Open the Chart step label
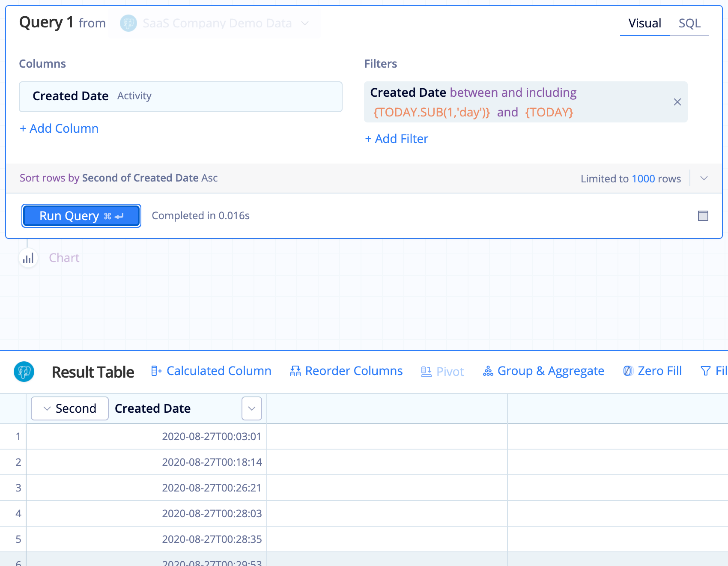The image size is (728, 566). point(64,258)
